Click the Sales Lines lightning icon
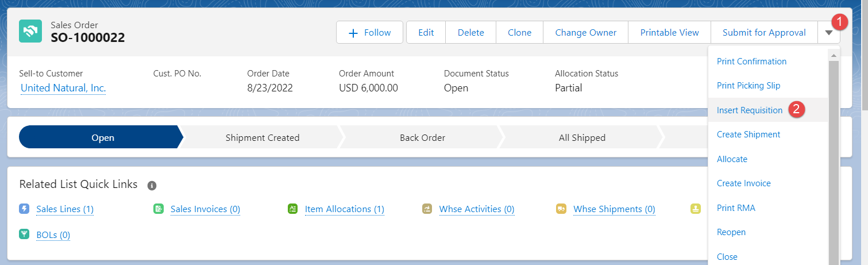Image resolution: width=868 pixels, height=265 pixels. [x=24, y=209]
